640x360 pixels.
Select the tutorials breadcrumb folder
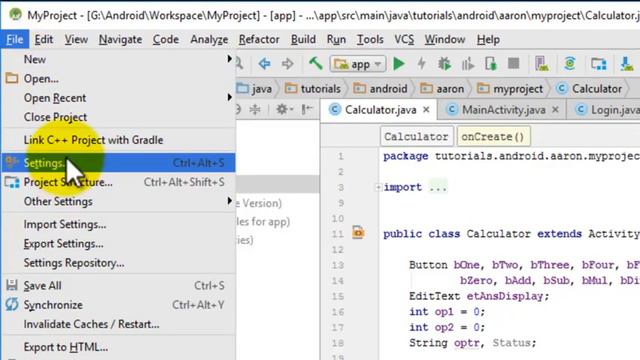[x=313, y=89]
